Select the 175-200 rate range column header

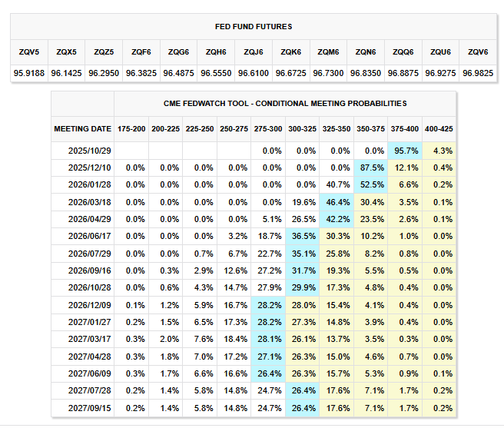pyautogui.click(x=130, y=128)
